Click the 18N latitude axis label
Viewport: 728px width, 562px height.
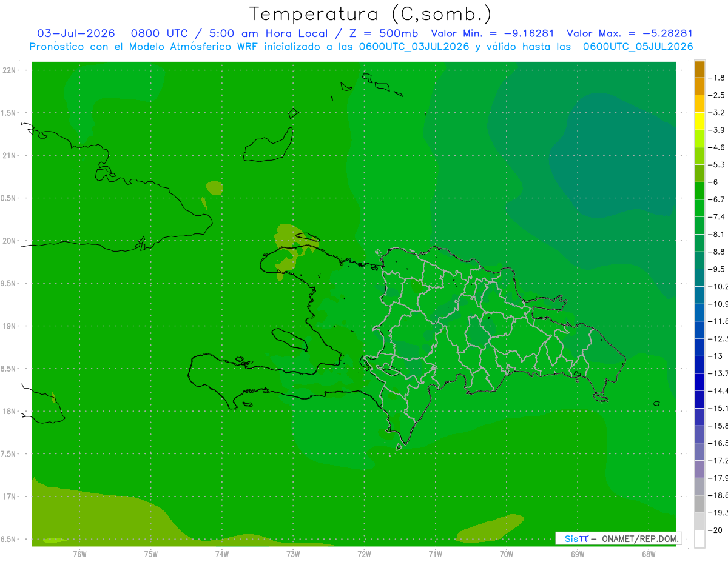pos(10,411)
